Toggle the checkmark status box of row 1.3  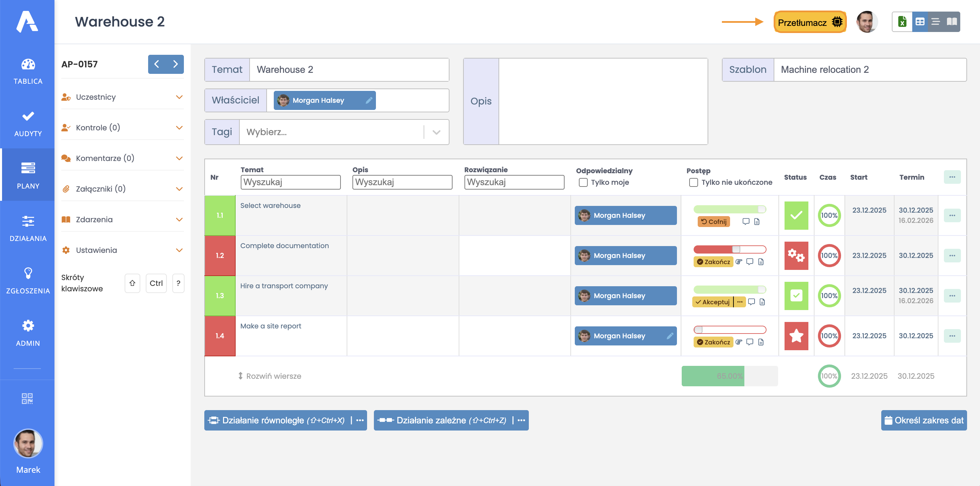796,295
